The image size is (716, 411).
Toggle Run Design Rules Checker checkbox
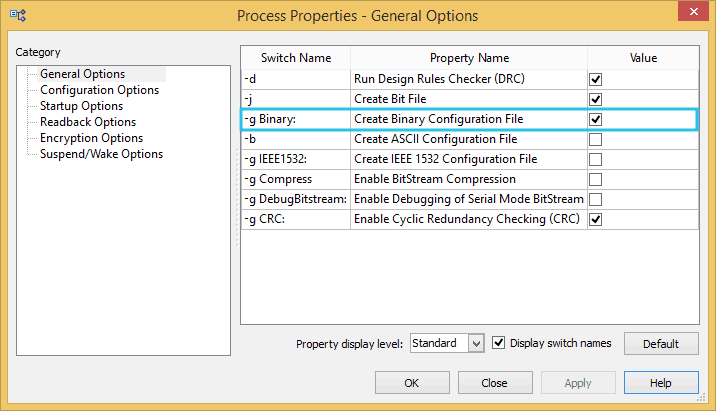point(595,79)
